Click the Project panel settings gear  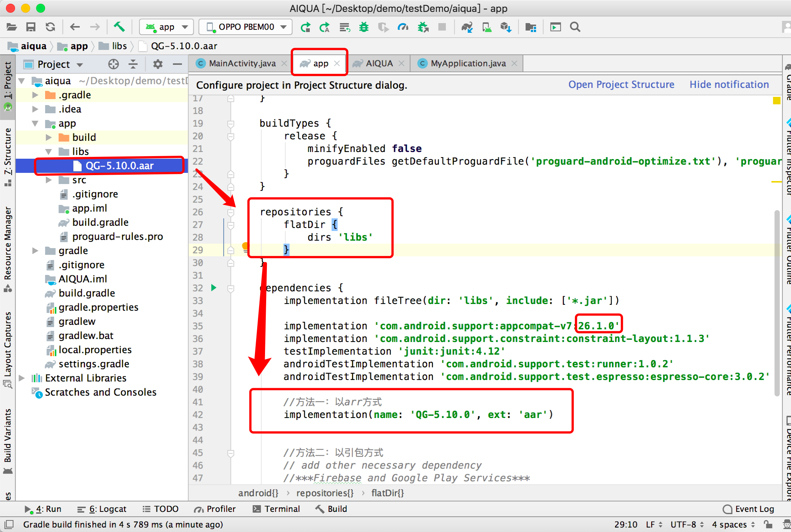point(158,64)
